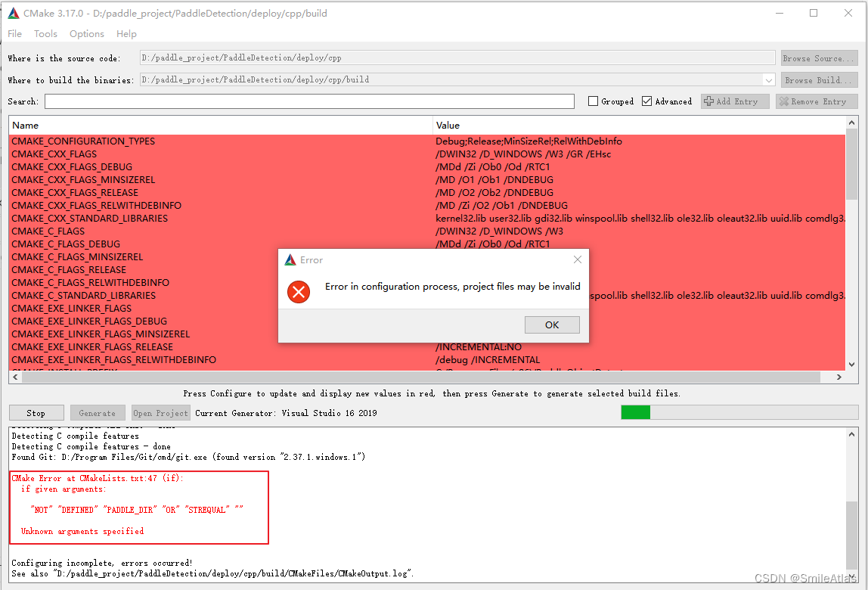This screenshot has height=590, width=868.
Task: Select CMAKE_CXX_FLAGS_DEBUG entry
Action: click(72, 166)
